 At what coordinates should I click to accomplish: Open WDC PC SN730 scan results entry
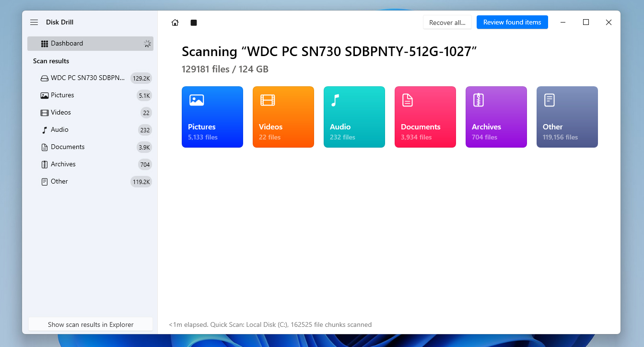(90, 78)
